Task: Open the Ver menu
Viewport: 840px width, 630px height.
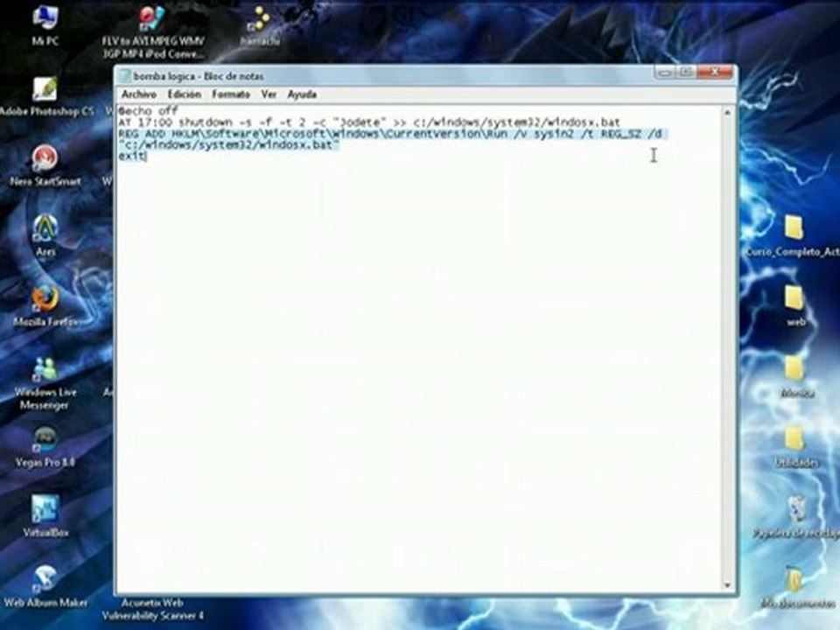Action: point(269,94)
